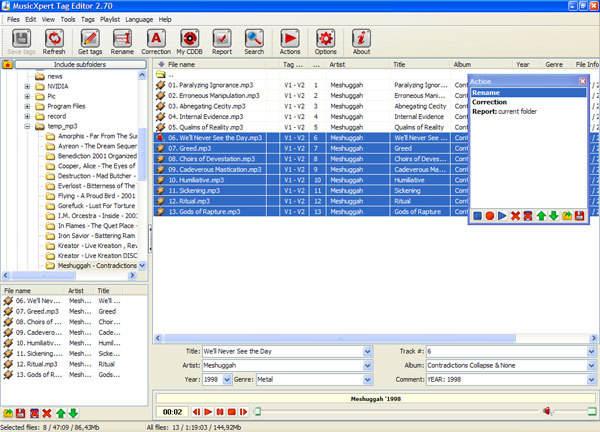Move action up with green arrow in Action panel
The height and width of the screenshot is (432, 600).
click(541, 216)
